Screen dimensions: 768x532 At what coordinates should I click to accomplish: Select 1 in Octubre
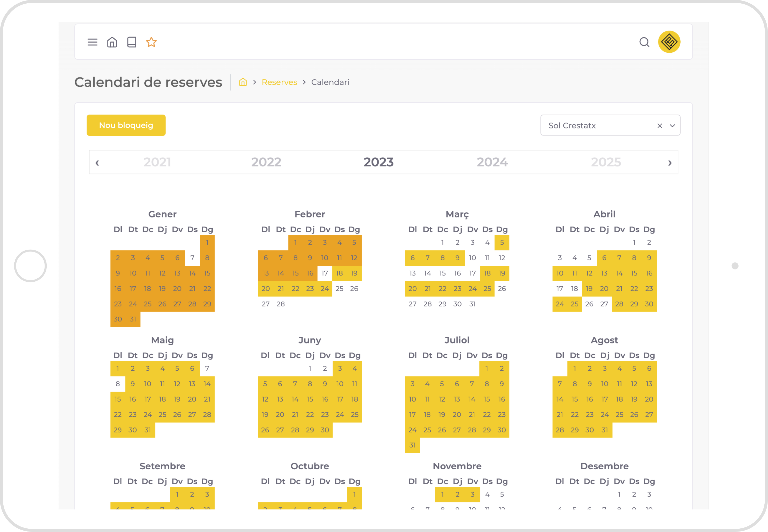[354, 495]
